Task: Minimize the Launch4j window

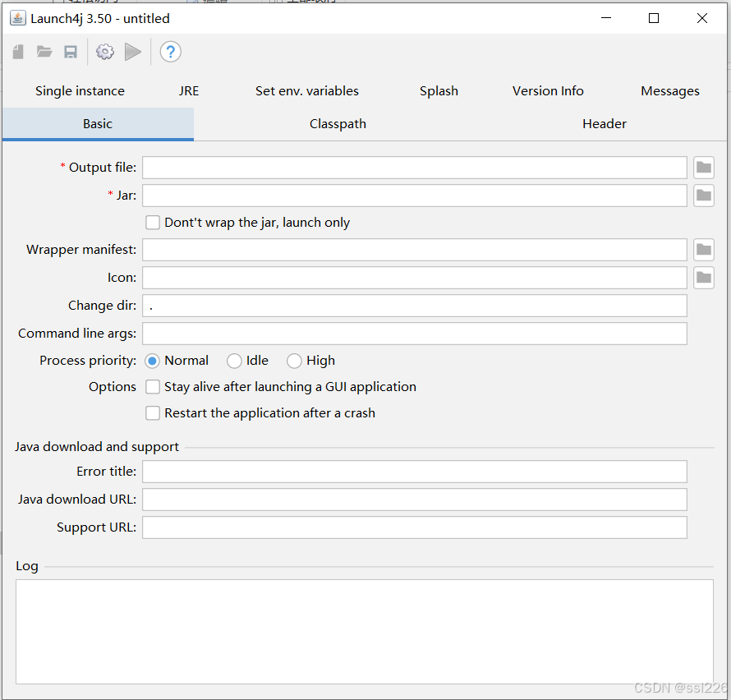Action: [x=606, y=18]
